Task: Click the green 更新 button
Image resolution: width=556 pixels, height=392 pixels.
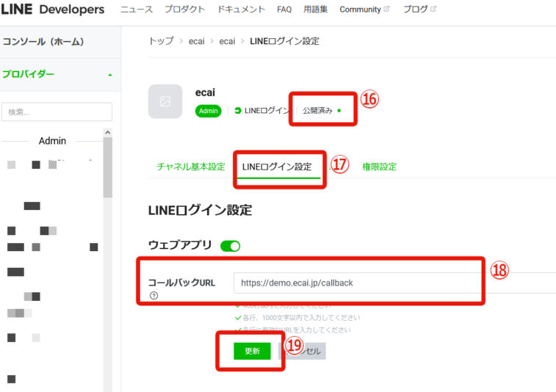Action: (252, 351)
